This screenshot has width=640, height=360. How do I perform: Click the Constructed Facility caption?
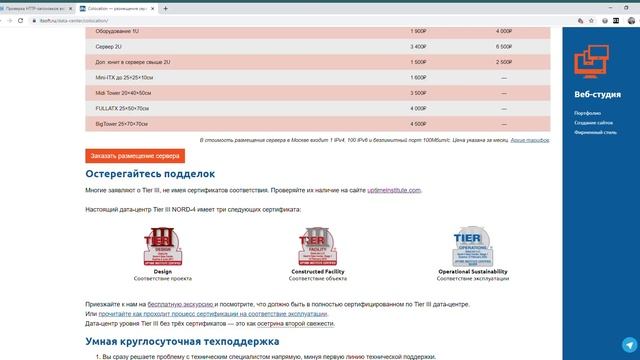click(318, 271)
